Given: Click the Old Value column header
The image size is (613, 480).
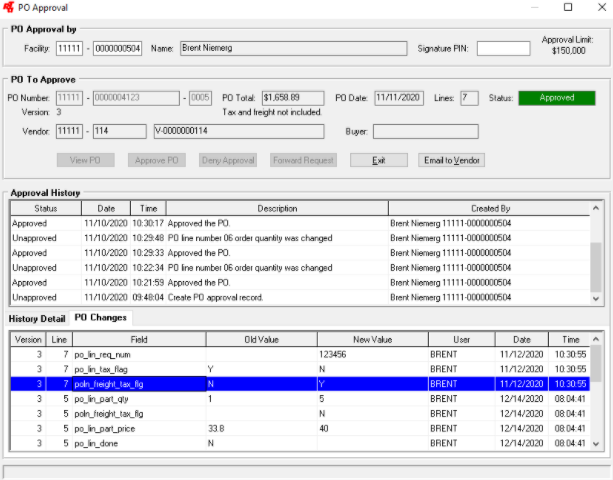Looking at the screenshot, I should (x=260, y=340).
